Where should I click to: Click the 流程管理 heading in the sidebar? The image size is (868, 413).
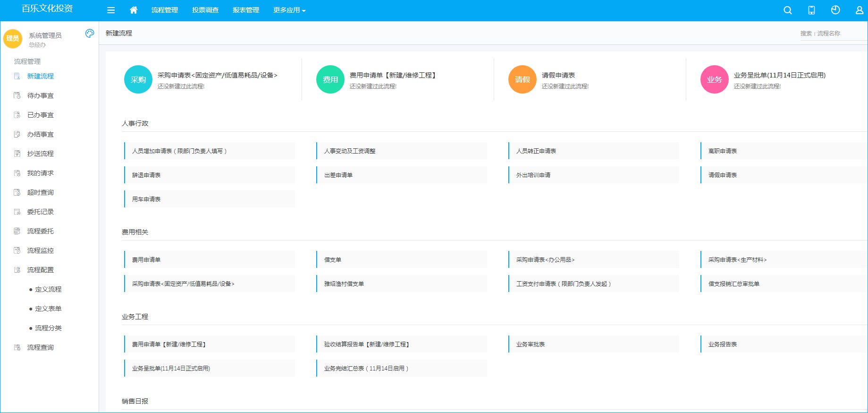27,61
